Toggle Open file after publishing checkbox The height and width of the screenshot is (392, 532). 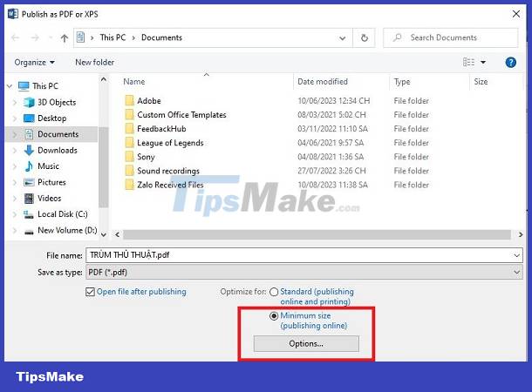(x=90, y=292)
